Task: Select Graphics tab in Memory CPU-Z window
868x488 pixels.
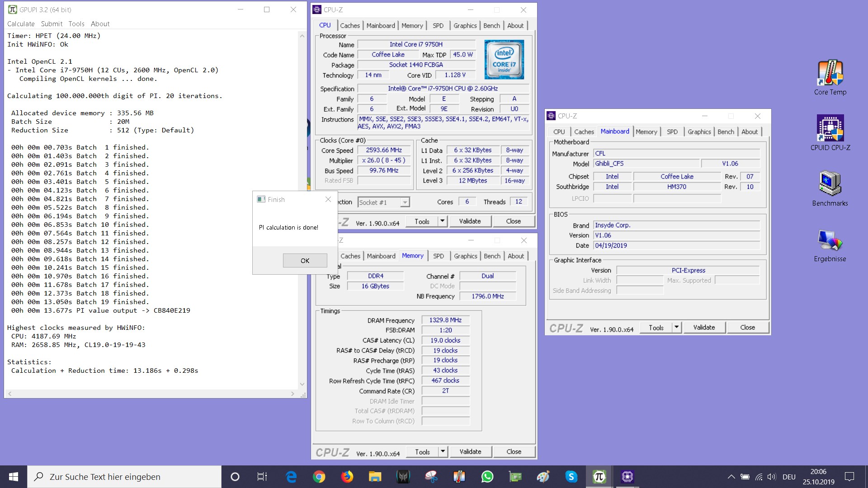Action: [466, 256]
